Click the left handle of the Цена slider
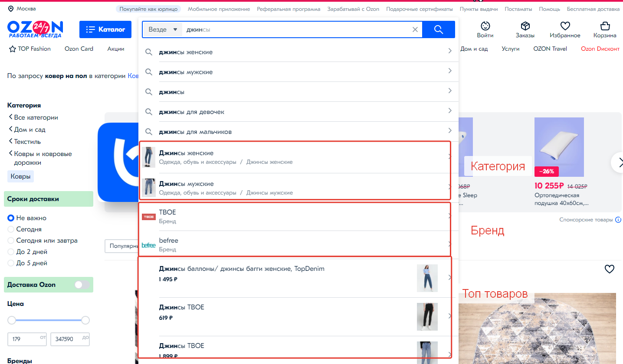Screen dimensions: 623x364 [12, 320]
